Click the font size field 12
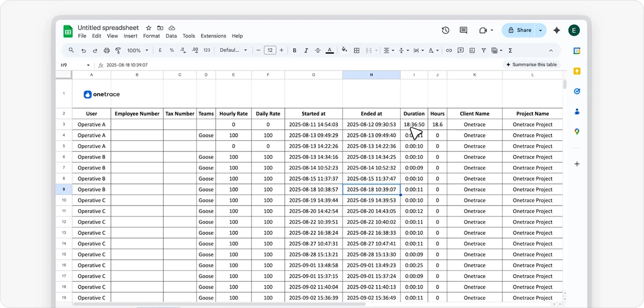Viewport: 644px width, 308px height. (x=270, y=50)
